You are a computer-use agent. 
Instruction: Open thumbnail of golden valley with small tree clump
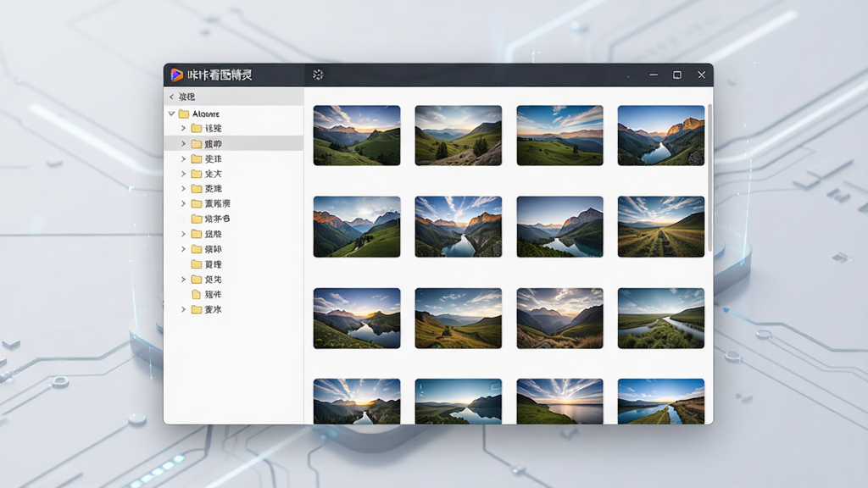click(x=459, y=319)
